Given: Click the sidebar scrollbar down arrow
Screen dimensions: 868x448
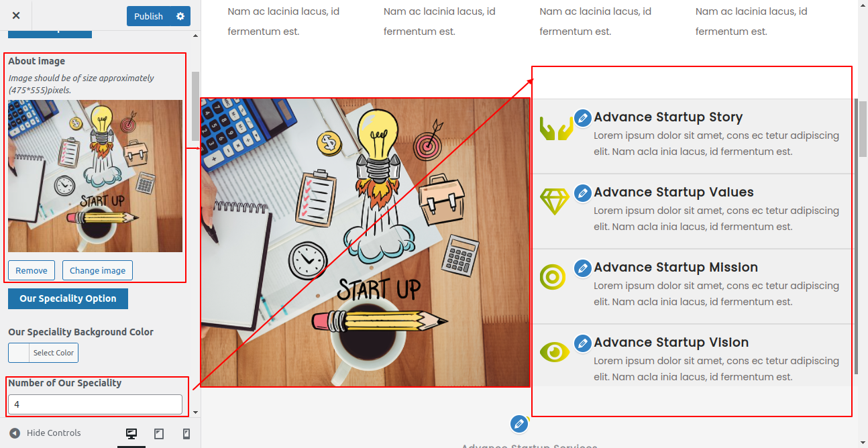Looking at the screenshot, I should (x=195, y=412).
